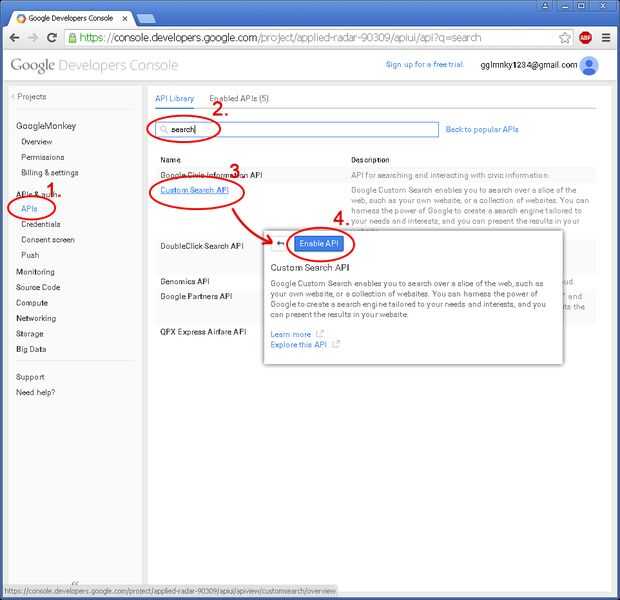Click the browser address bar URL

280,38
